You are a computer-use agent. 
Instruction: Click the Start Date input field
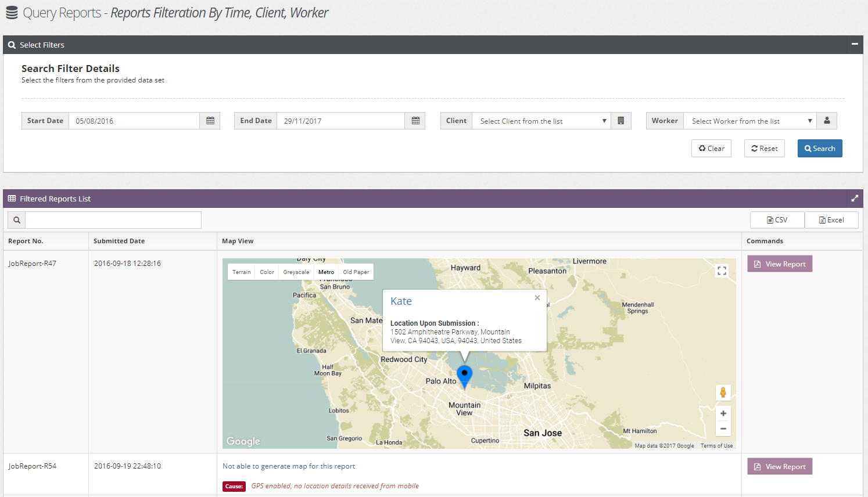[134, 121]
